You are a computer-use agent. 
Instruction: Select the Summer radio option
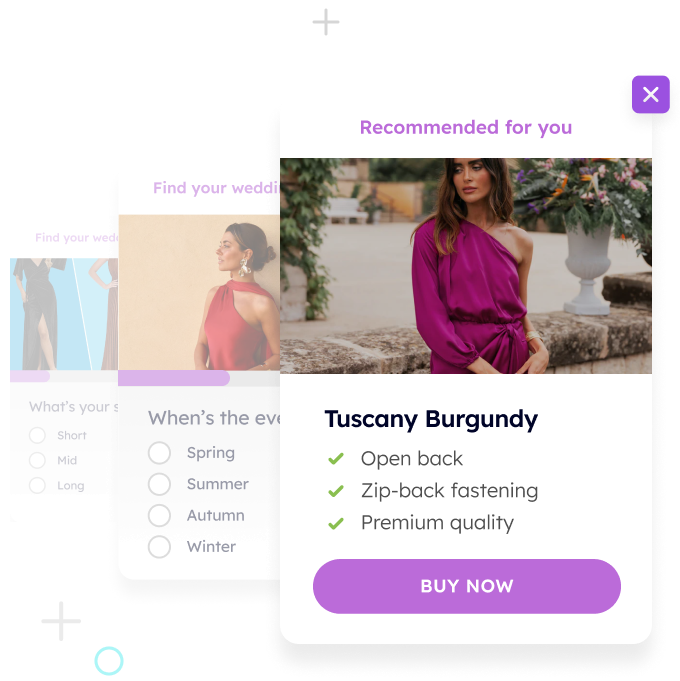(159, 484)
